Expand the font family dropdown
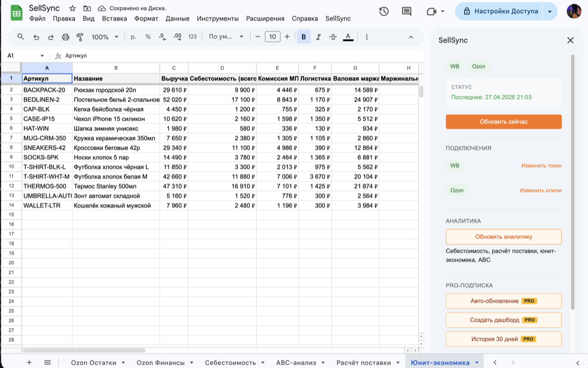Viewport: 588px width, 368px height. [x=226, y=37]
